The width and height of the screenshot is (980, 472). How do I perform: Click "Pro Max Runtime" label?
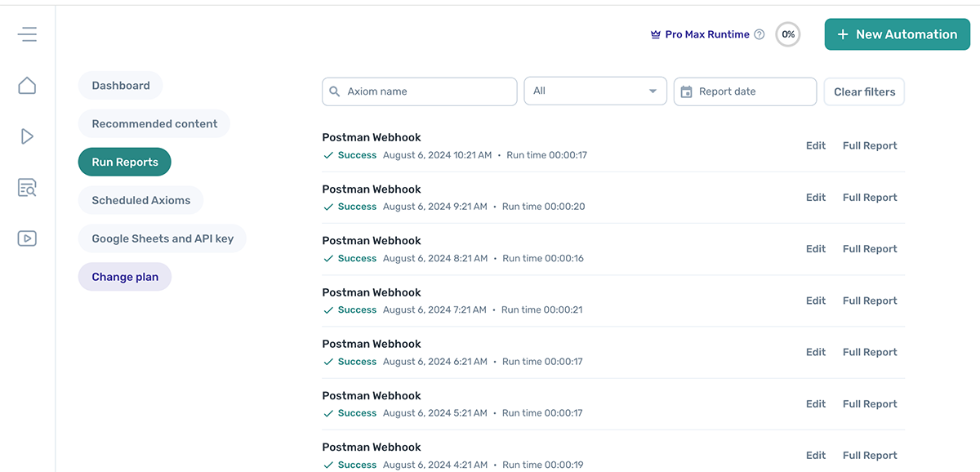(x=707, y=34)
